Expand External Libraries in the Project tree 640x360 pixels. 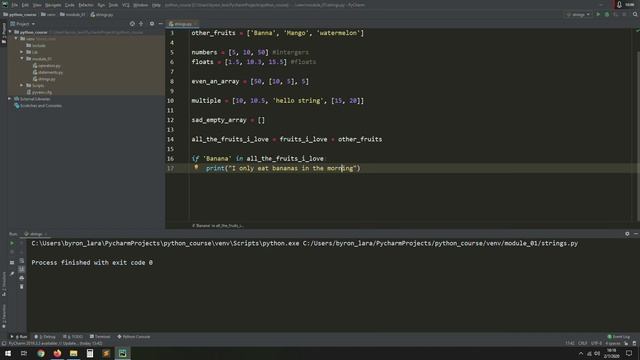(x=10, y=99)
